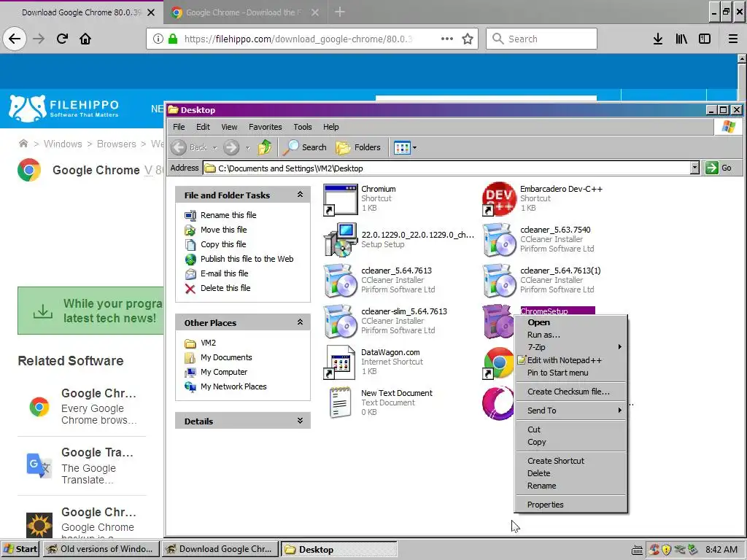This screenshot has width=747, height=560.
Task: Open Back button history dropdown arrow
Action: pos(215,147)
